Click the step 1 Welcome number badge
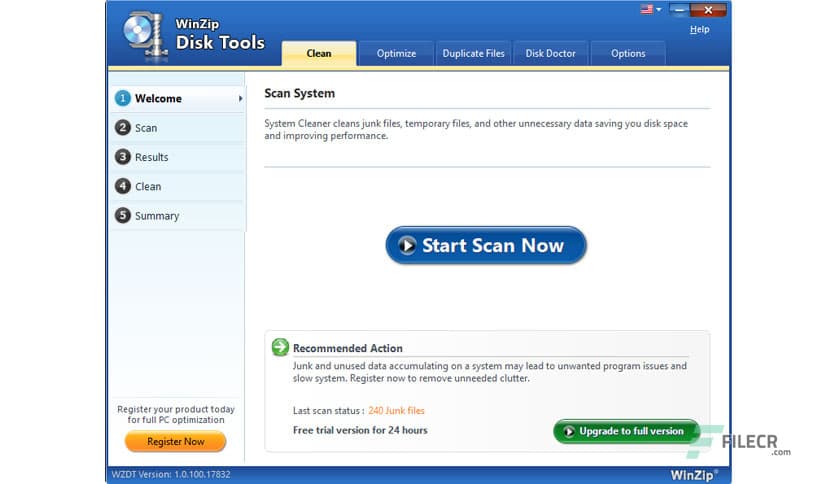This screenshot has width=836, height=484. [x=123, y=98]
